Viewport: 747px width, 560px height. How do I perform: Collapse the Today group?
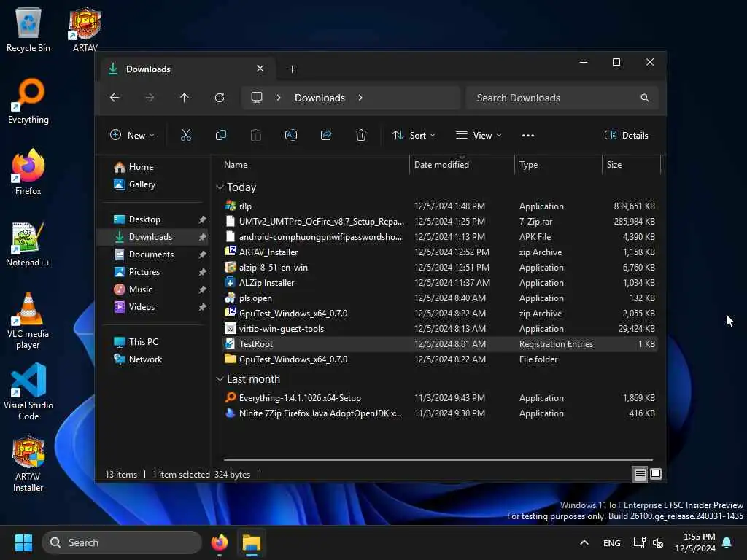(x=220, y=187)
